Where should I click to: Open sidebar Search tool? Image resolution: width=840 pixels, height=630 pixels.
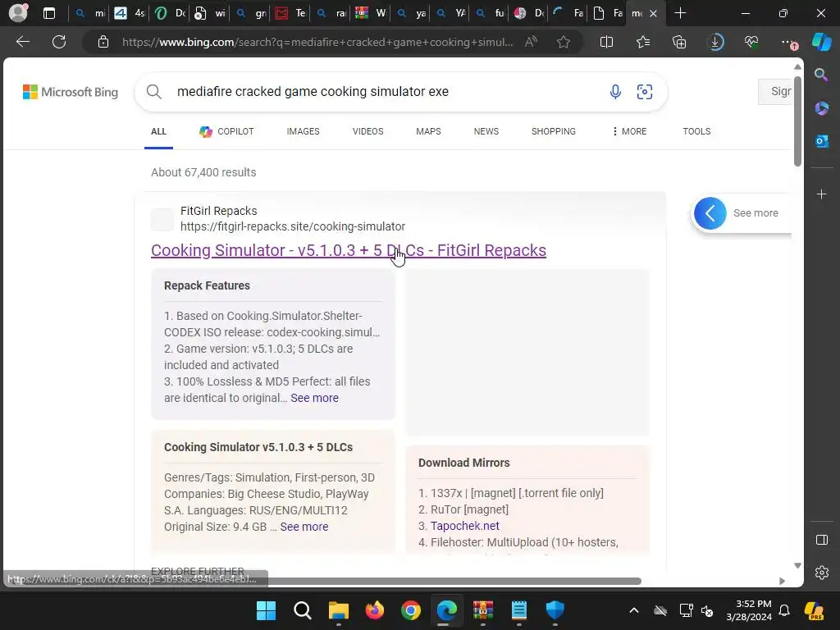click(821, 75)
